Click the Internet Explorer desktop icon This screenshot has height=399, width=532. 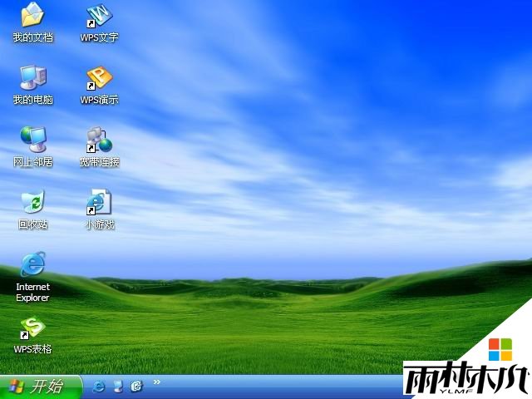[32, 264]
